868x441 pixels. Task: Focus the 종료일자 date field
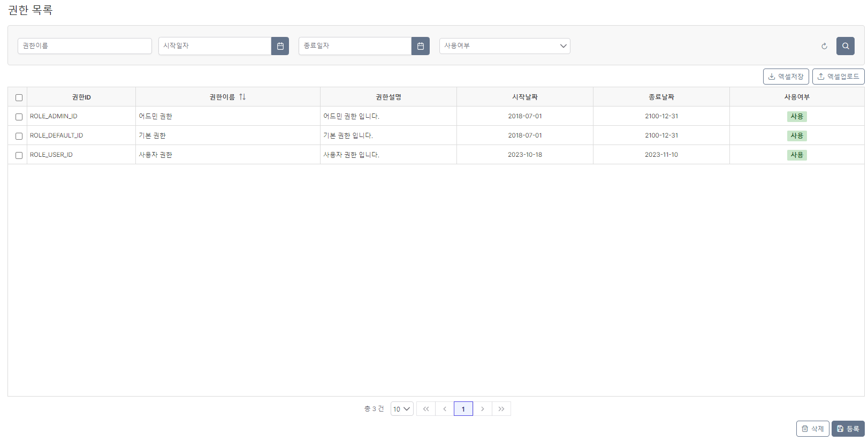pos(355,46)
